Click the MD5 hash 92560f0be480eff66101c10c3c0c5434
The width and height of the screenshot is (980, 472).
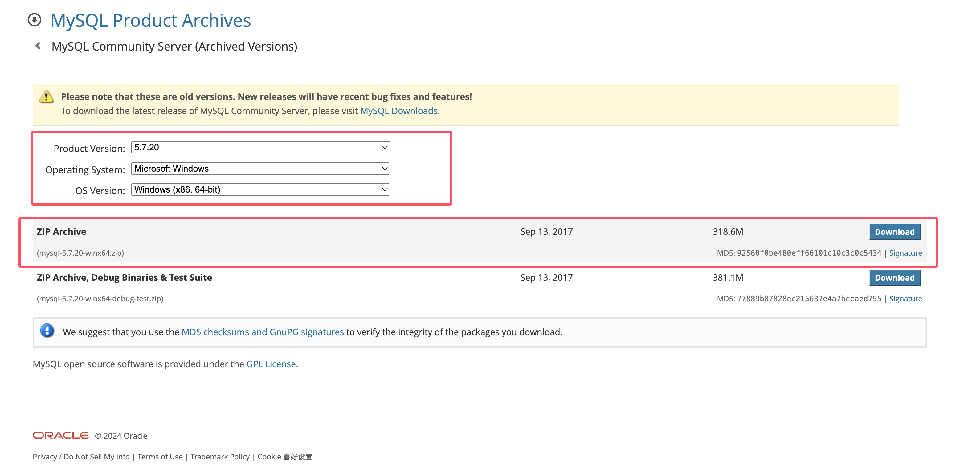[809, 253]
